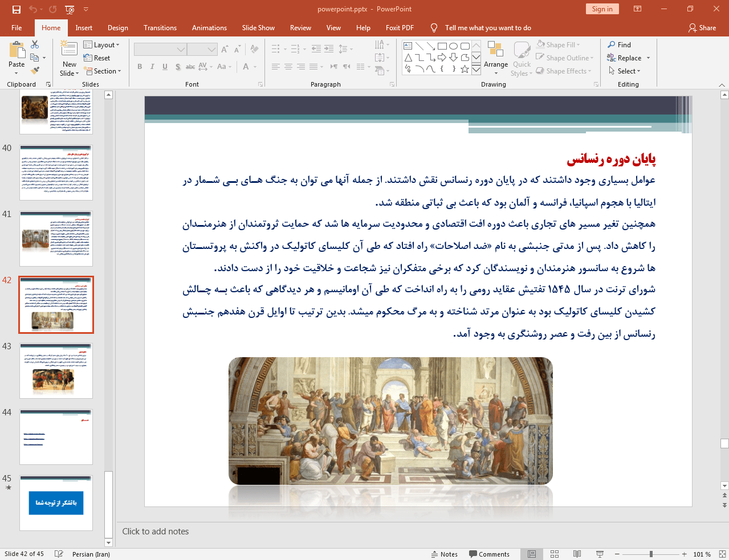
Task: Toggle bullet list button
Action: coord(276,49)
